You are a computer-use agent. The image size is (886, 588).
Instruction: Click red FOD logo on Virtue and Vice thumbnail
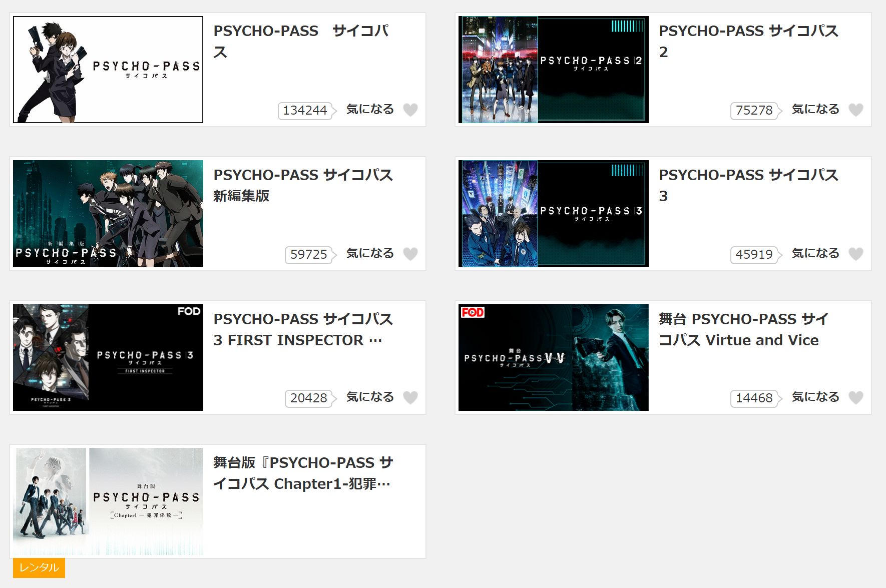coord(473,312)
